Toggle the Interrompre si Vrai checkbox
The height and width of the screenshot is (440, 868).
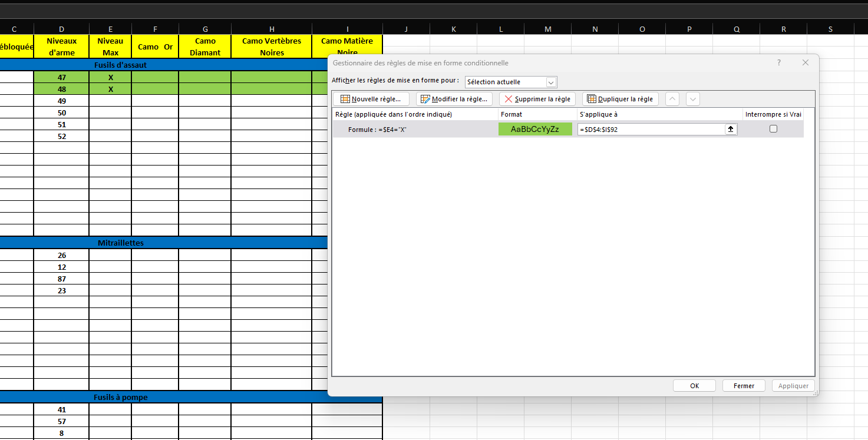(x=773, y=129)
